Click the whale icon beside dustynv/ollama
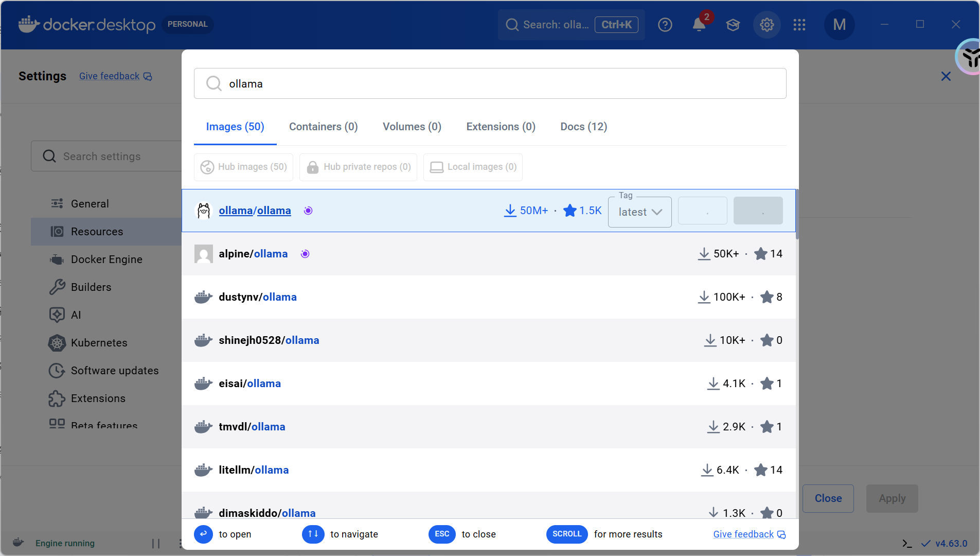Screen dimensions: 980x556 click(204, 297)
